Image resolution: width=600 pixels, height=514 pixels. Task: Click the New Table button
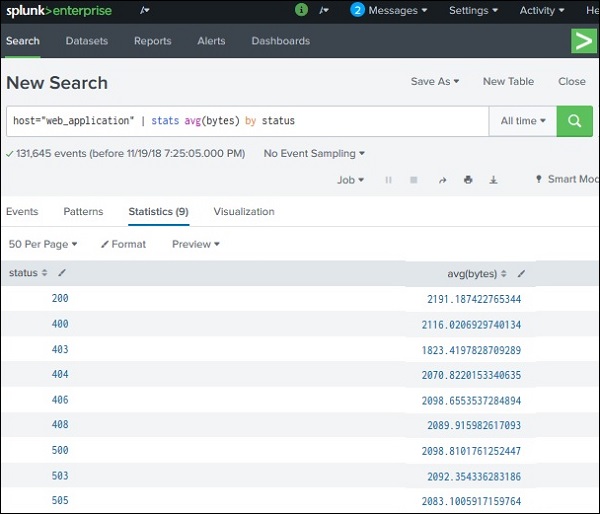[508, 82]
